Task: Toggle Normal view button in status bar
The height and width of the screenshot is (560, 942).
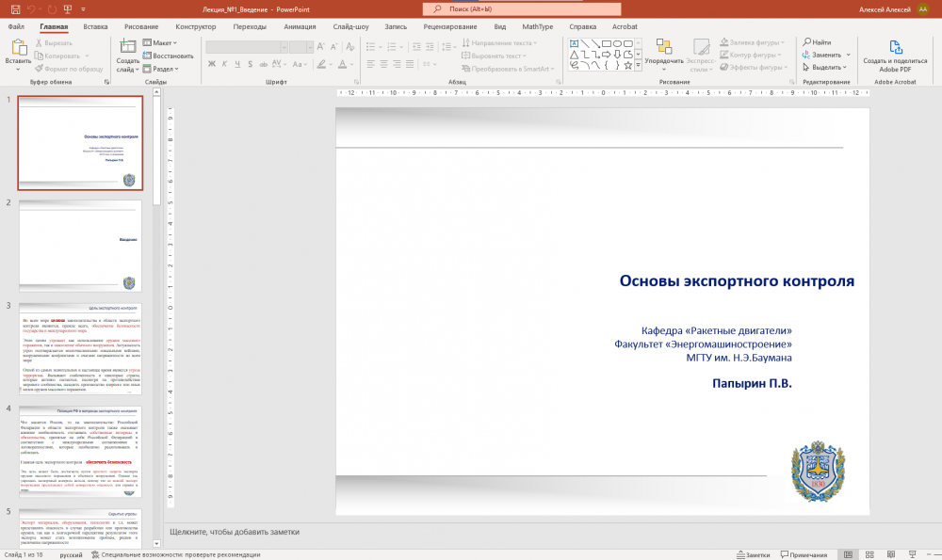Action: click(x=849, y=554)
